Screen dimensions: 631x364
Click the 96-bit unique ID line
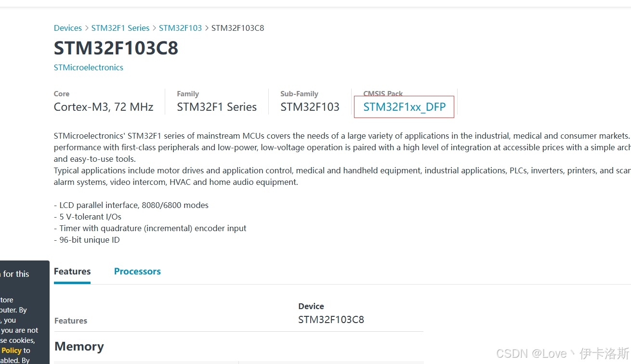(87, 240)
